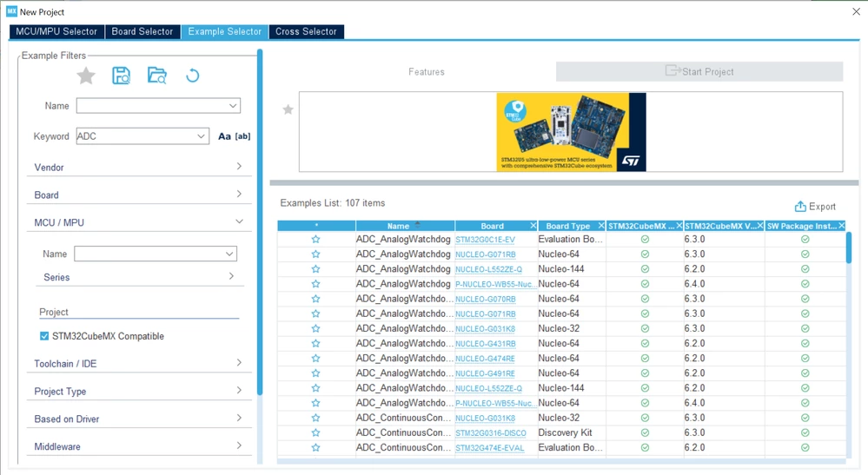Expand the Vendor filter section
868x475 pixels.
pyautogui.click(x=138, y=167)
